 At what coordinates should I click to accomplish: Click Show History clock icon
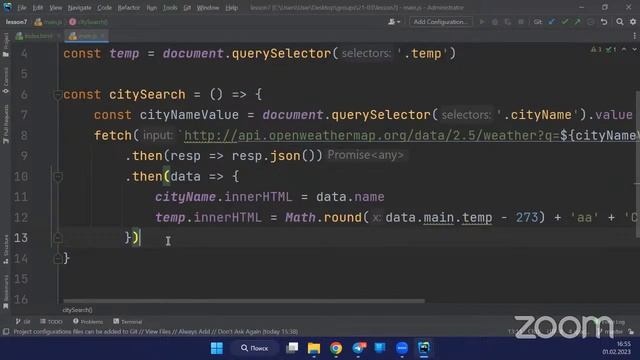point(591,22)
